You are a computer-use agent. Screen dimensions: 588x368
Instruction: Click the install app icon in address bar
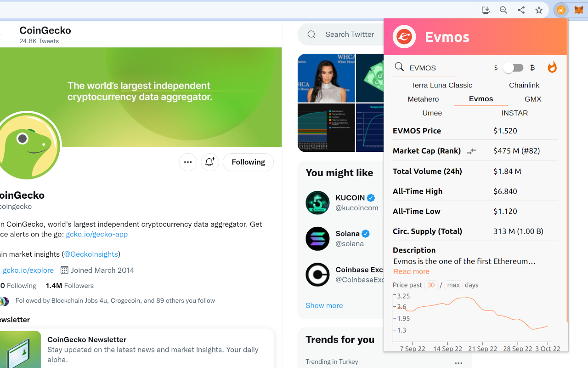click(x=486, y=10)
